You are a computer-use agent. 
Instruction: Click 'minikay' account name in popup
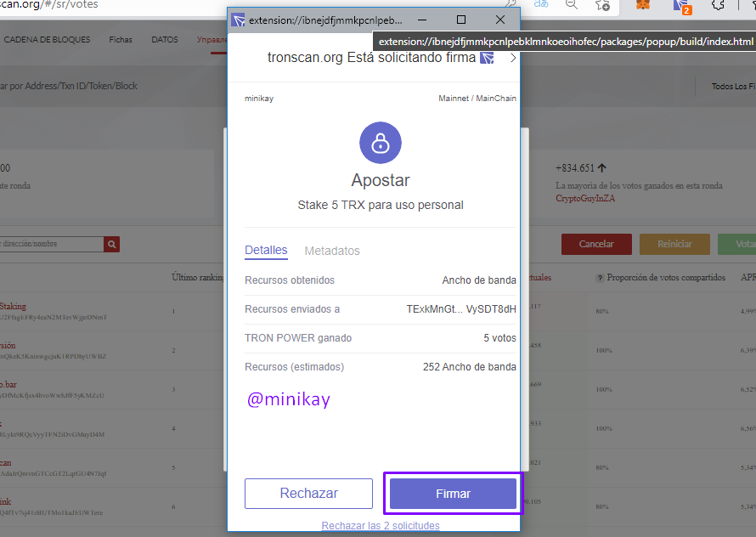259,99
